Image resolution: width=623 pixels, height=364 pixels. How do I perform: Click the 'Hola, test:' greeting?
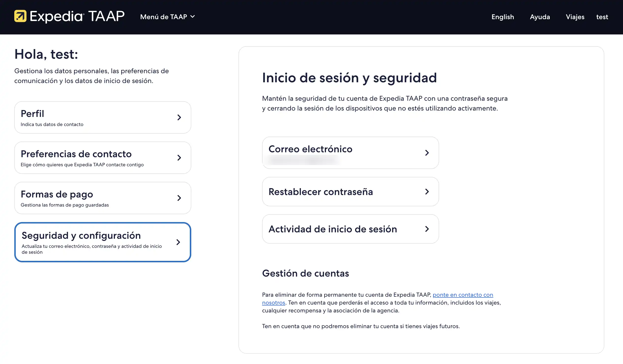coord(46,54)
